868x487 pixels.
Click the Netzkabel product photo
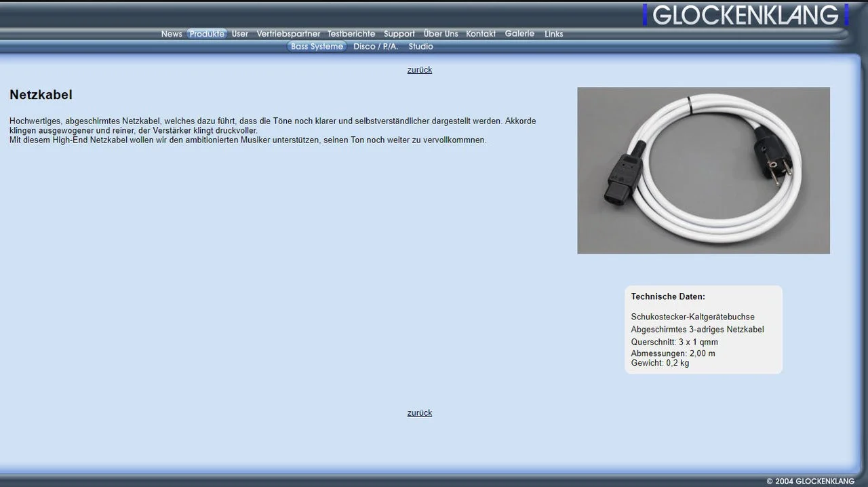(x=703, y=170)
